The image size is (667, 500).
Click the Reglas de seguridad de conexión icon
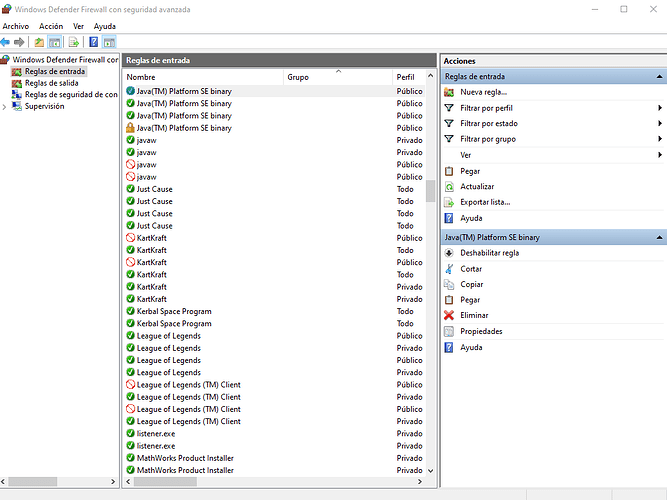coord(17,94)
